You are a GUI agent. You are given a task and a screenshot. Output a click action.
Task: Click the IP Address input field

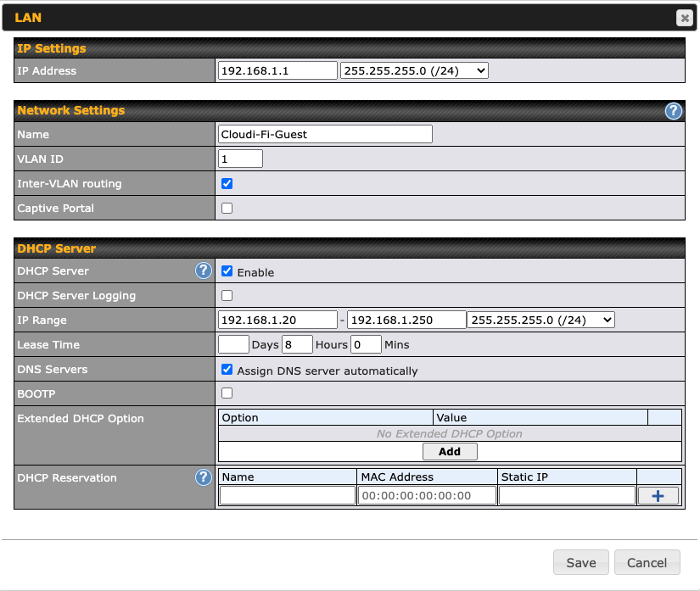[276, 70]
